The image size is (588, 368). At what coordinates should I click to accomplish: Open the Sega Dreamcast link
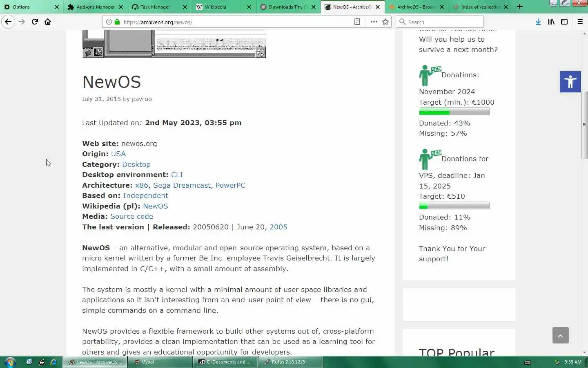182,185
